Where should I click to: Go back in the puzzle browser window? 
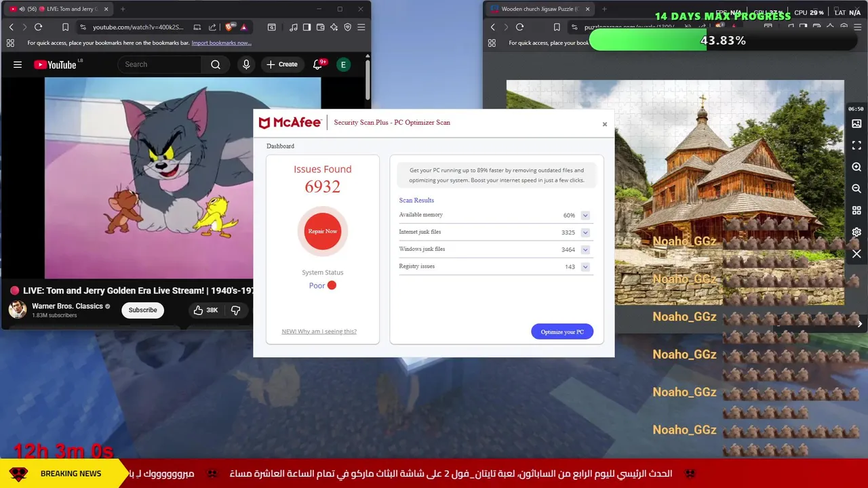[x=492, y=27]
